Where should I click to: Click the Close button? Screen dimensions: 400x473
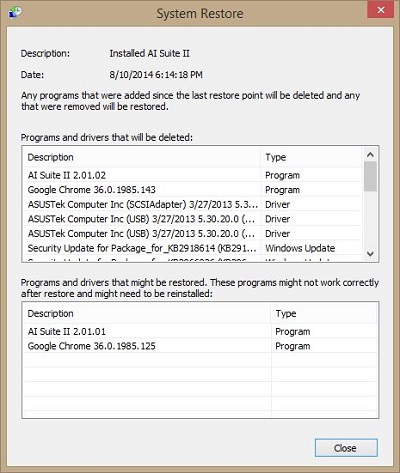[x=346, y=448]
